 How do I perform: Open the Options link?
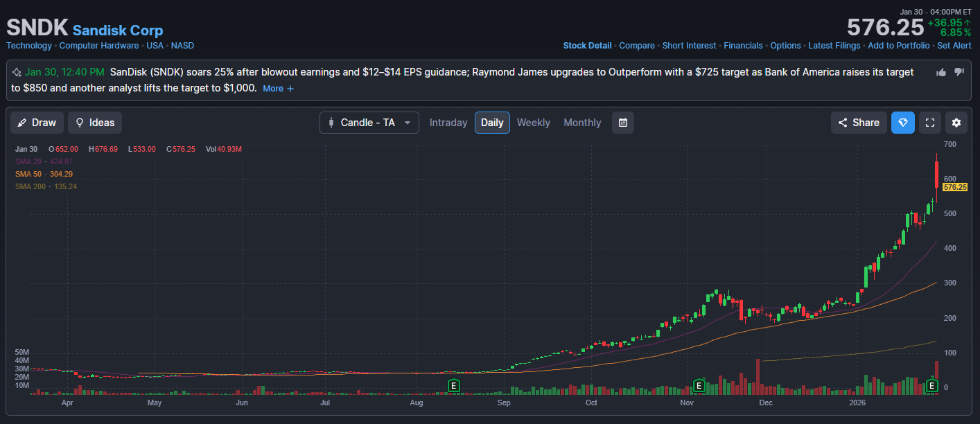pos(785,46)
